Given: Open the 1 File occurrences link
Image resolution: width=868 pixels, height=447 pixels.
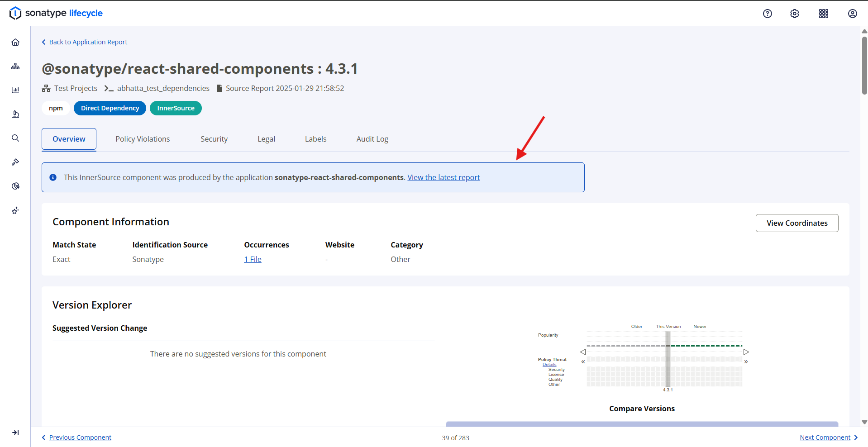Looking at the screenshot, I should 253,259.
